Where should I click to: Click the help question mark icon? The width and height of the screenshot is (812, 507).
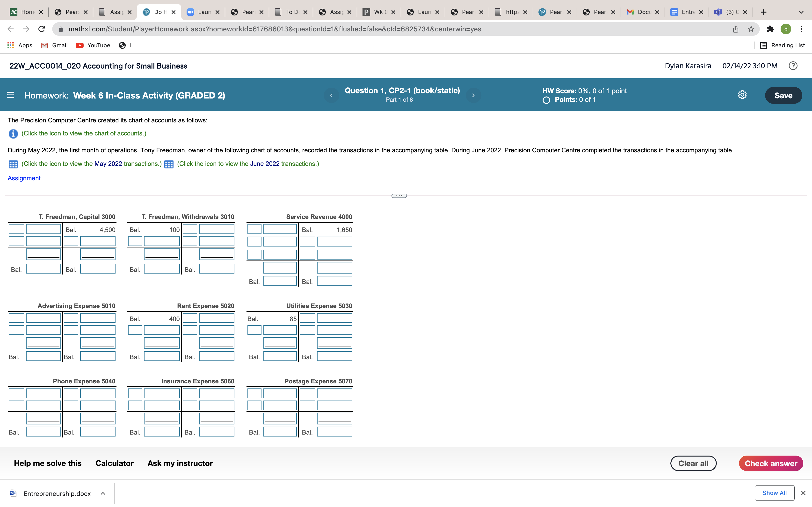tap(793, 66)
